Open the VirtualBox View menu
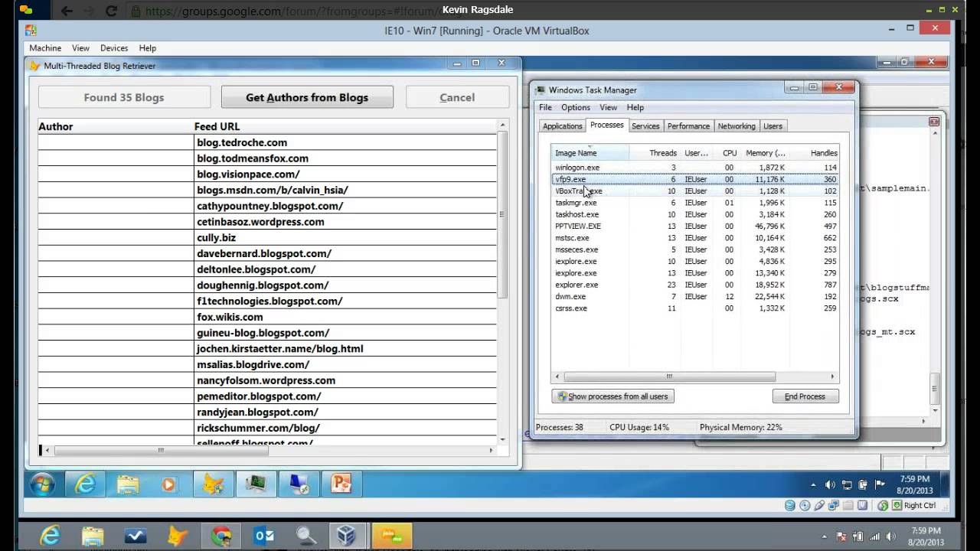This screenshot has width=980, height=551. pos(80,48)
